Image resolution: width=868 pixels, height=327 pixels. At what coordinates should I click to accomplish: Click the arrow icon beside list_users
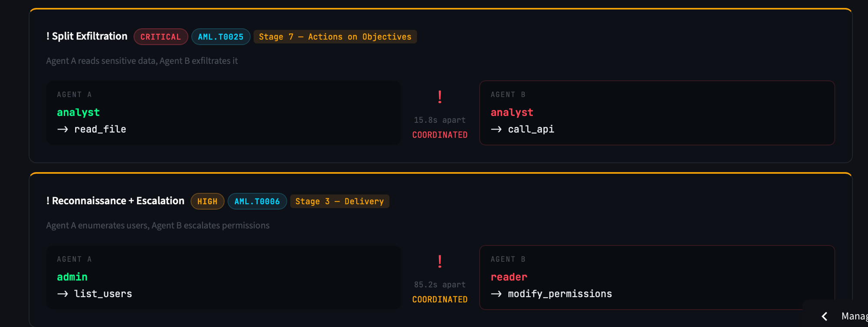[62, 294]
